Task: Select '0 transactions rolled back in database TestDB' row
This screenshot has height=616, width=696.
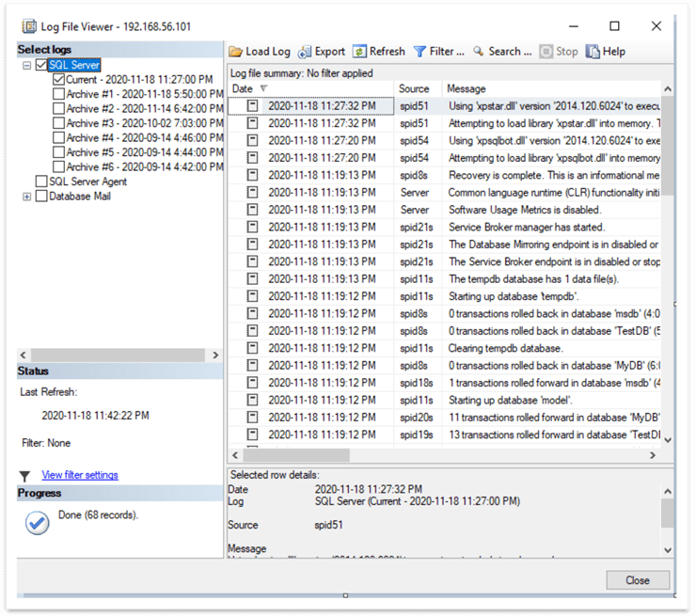Action: pos(444,331)
